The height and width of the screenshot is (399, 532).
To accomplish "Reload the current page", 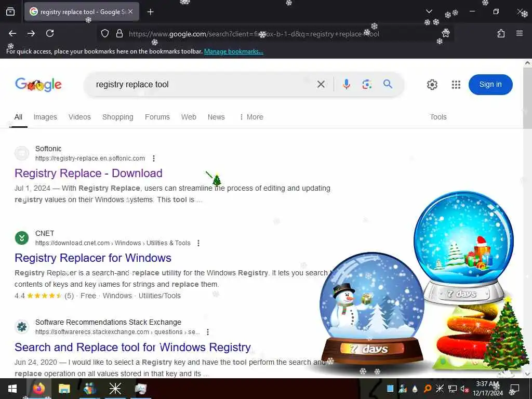I will (x=50, y=33).
